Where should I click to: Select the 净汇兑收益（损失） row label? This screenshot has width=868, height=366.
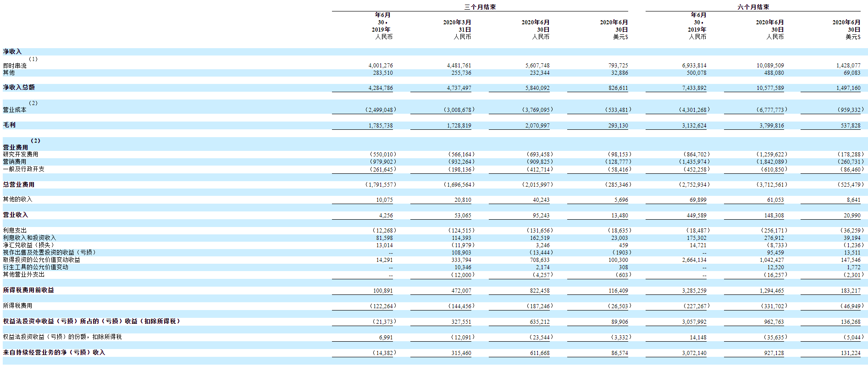29,245
